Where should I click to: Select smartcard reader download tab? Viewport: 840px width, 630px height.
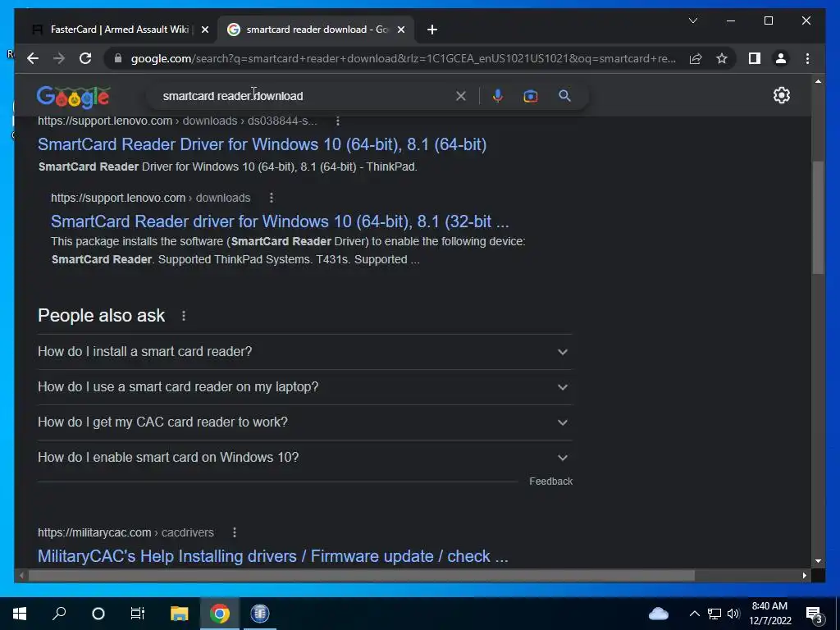tap(315, 30)
